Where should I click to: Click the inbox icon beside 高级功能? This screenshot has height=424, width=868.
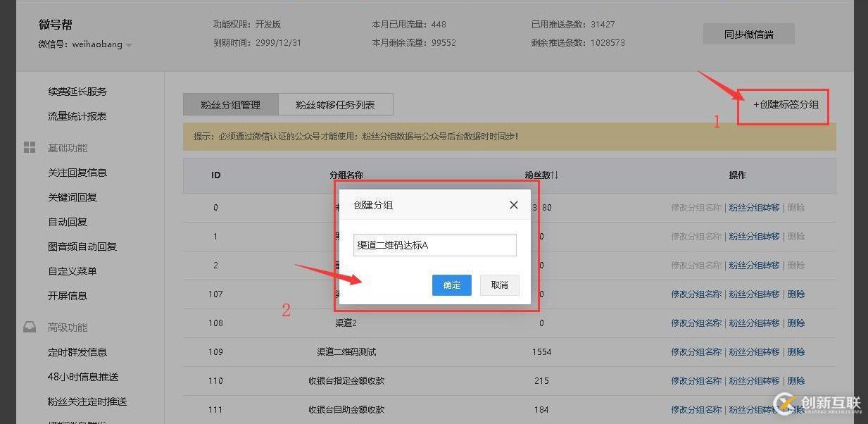[x=30, y=327]
